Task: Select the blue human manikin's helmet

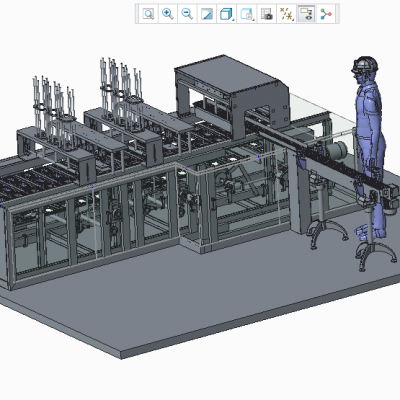Action: click(x=366, y=64)
